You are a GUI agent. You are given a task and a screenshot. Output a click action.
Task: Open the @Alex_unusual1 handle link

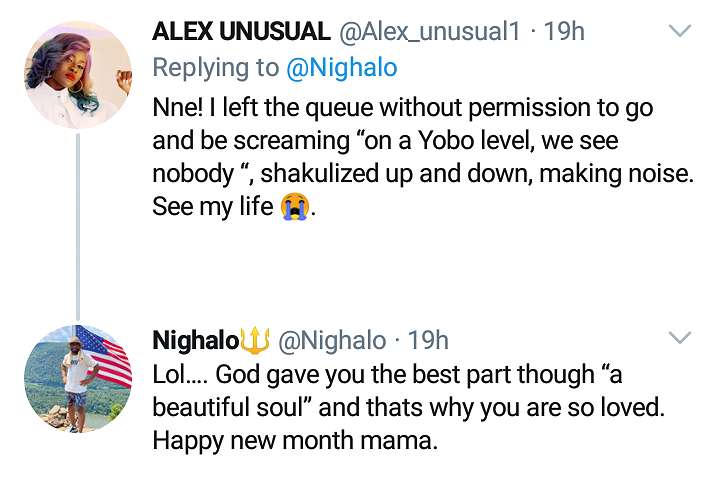point(430,32)
